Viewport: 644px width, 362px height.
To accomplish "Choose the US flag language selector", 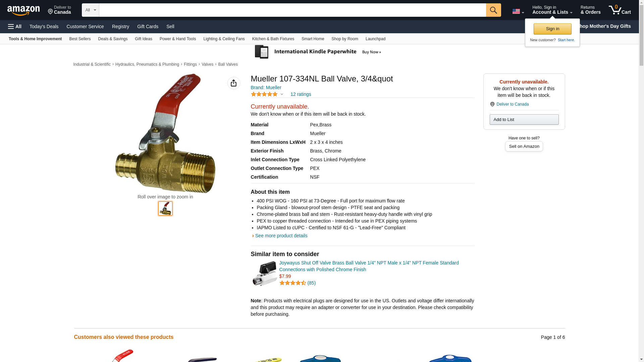I will [x=518, y=11].
